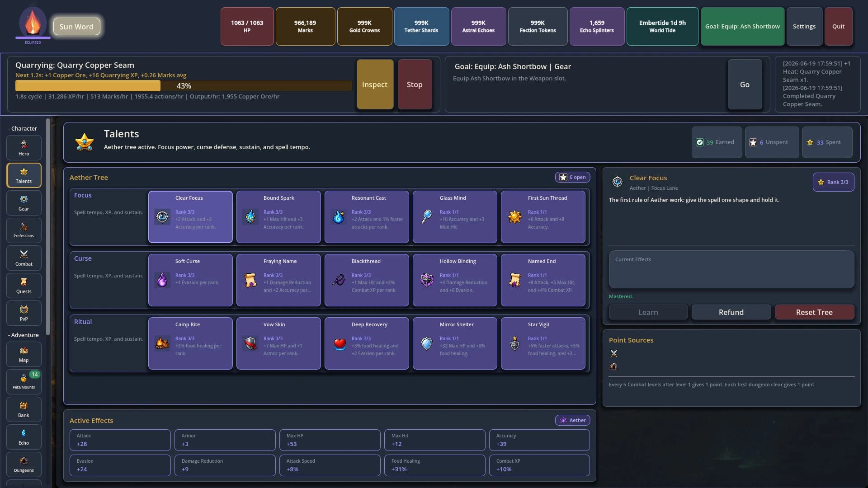Select the Glass Mind talent node
Screen dimensions: 868x488
(x=455, y=217)
